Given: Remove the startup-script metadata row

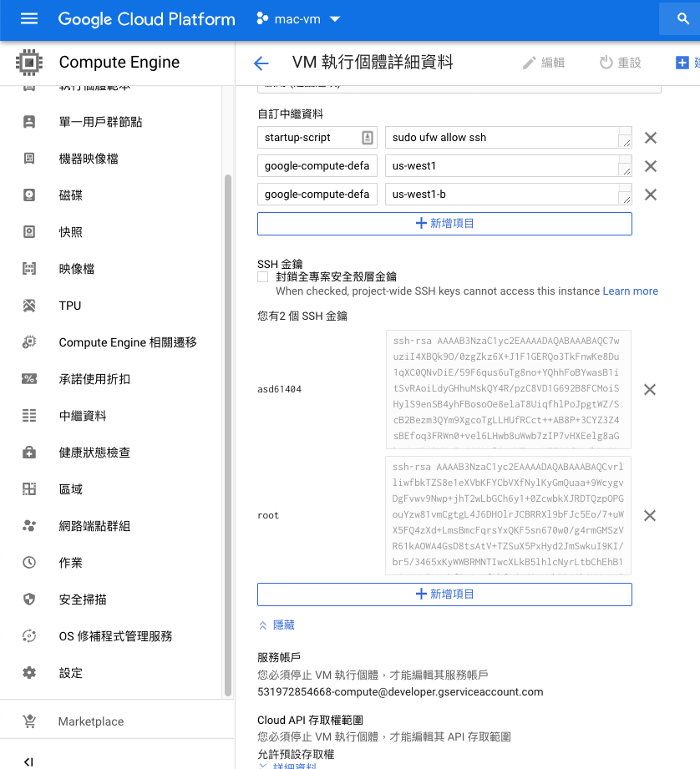Looking at the screenshot, I should tap(651, 138).
